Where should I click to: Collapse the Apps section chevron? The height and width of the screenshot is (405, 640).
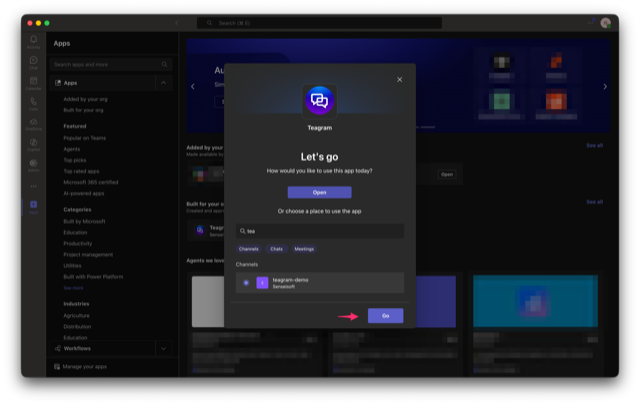[164, 83]
